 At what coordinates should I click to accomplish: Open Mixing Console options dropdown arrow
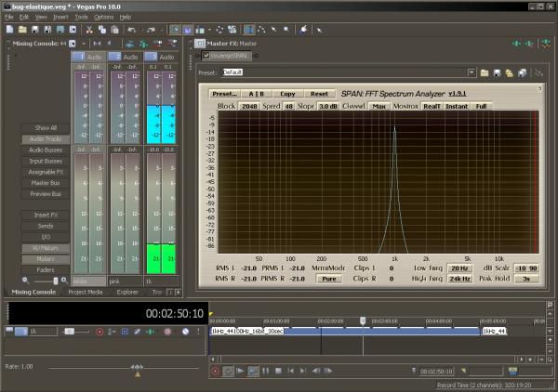tap(84, 44)
